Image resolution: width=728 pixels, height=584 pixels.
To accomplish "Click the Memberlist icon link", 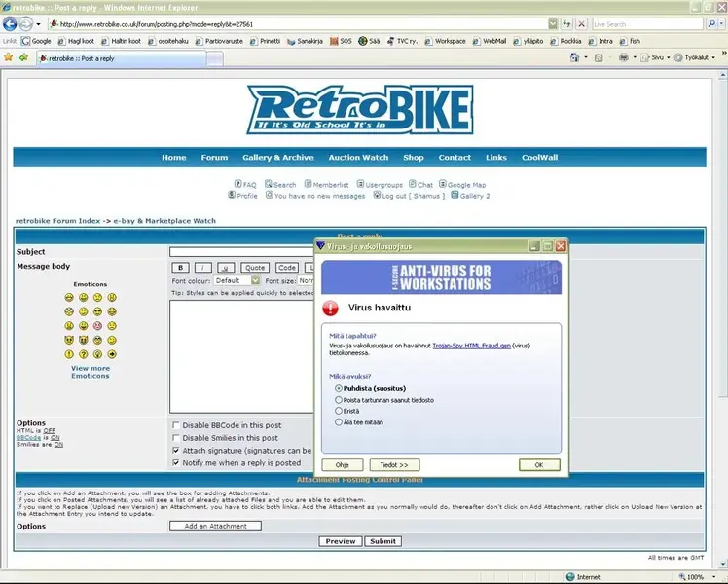I will coord(326,184).
